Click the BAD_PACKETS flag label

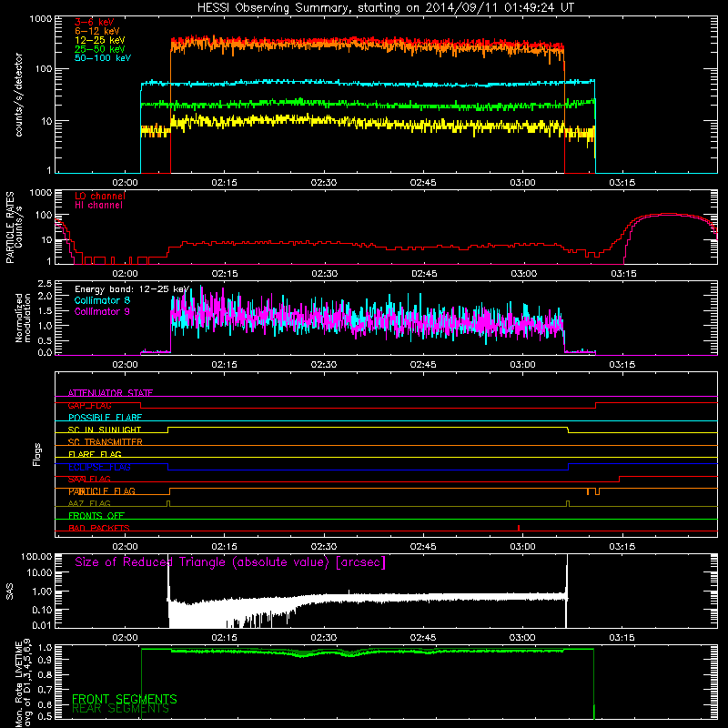[x=99, y=528]
